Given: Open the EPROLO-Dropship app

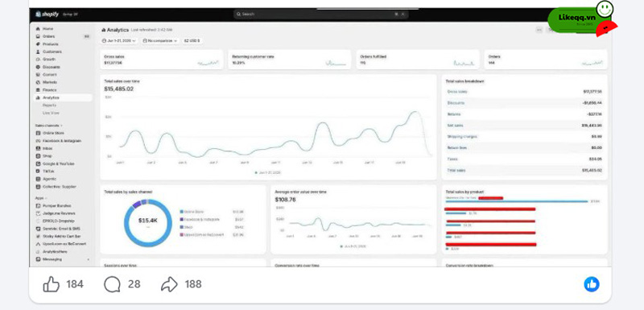Looking at the screenshot, I should coord(58,221).
